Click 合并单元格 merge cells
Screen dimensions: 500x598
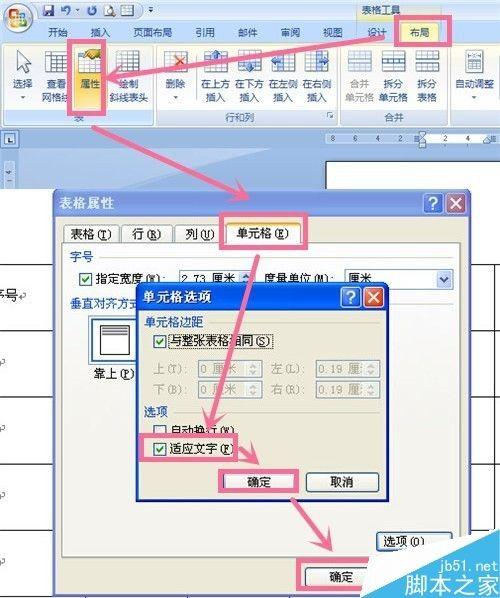359,76
